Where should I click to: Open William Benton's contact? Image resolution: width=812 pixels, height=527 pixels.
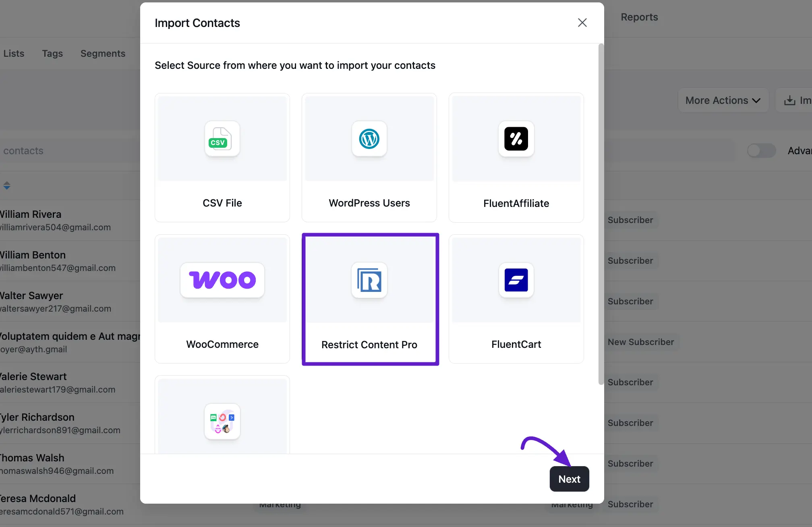click(x=33, y=255)
